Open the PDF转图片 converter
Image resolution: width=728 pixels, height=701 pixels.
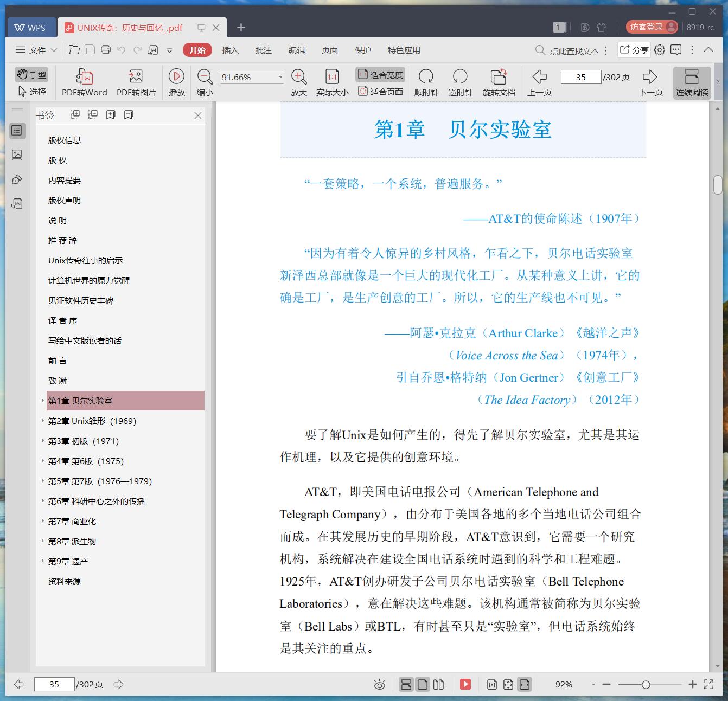point(136,82)
